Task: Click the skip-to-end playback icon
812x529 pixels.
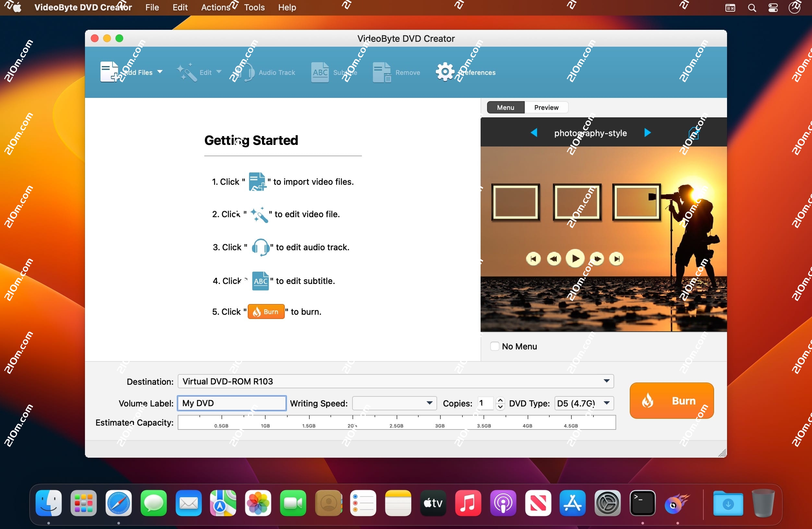Action: point(616,259)
